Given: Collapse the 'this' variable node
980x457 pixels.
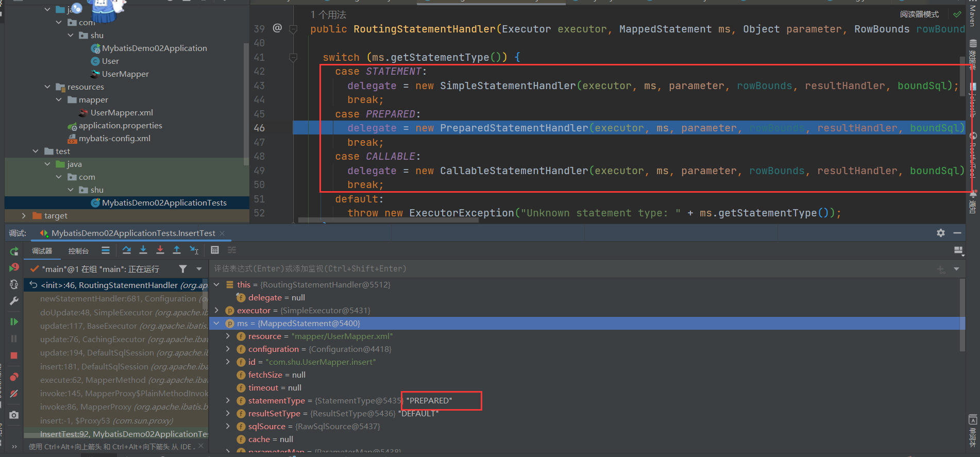Looking at the screenshot, I should [x=216, y=284].
